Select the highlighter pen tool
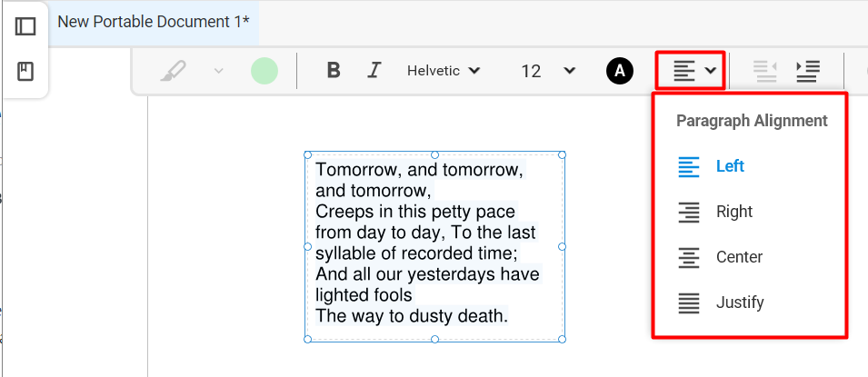The image size is (868, 377). (174, 71)
